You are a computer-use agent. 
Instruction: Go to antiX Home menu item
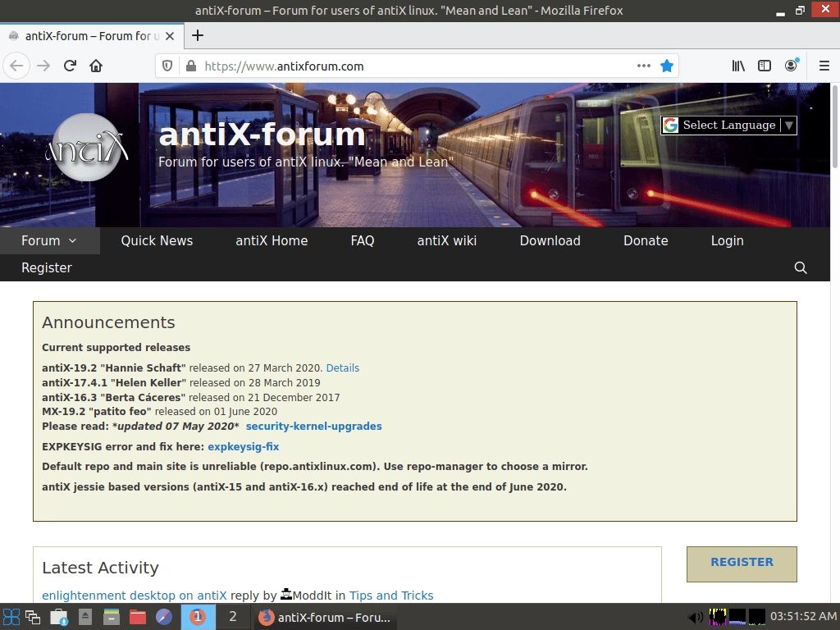point(272,240)
